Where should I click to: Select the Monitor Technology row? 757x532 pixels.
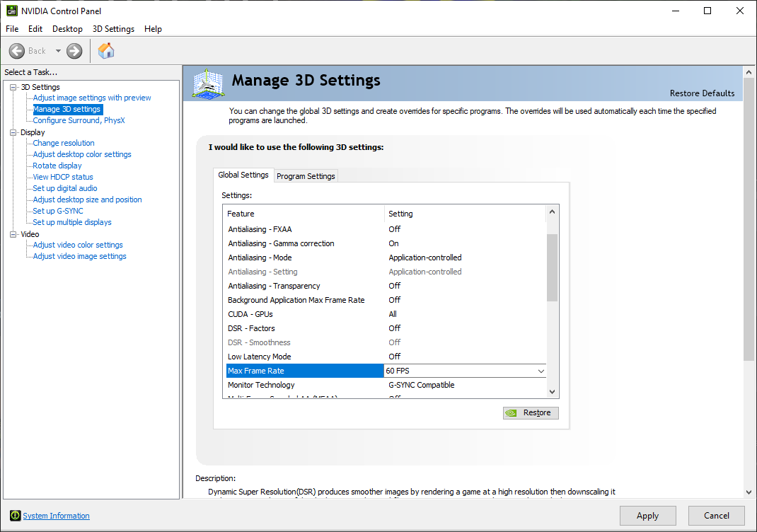point(386,385)
